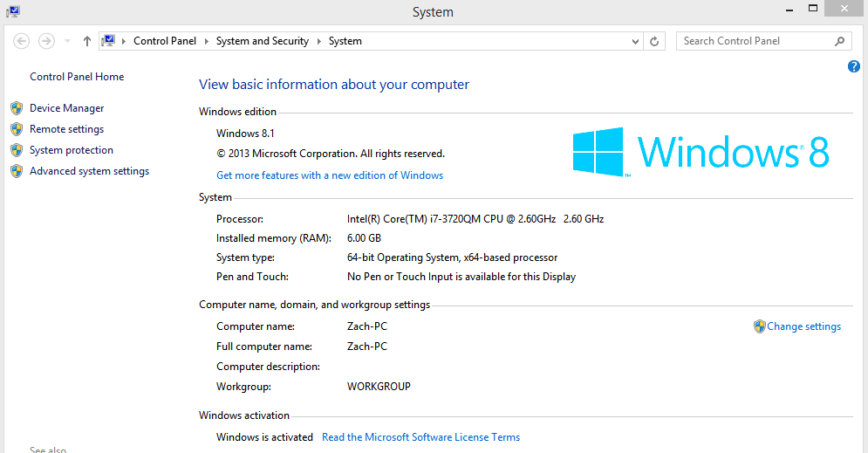Focus the Search Control Panel field
Image resolution: width=868 pixels, height=453 pixels.
[752, 41]
